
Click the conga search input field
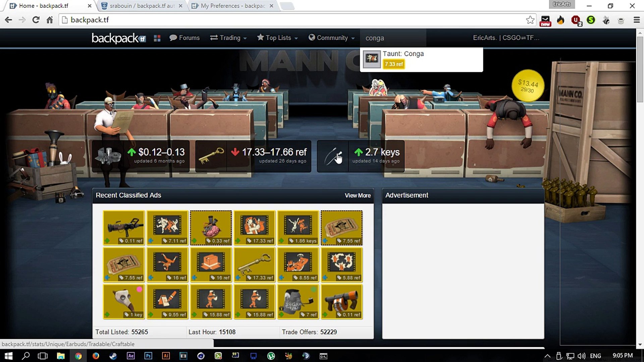click(x=392, y=38)
